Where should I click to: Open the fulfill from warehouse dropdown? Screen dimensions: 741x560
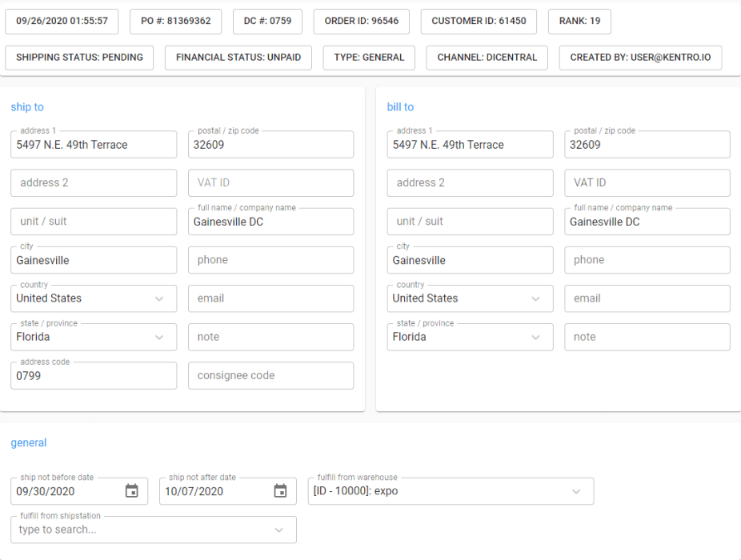576,491
